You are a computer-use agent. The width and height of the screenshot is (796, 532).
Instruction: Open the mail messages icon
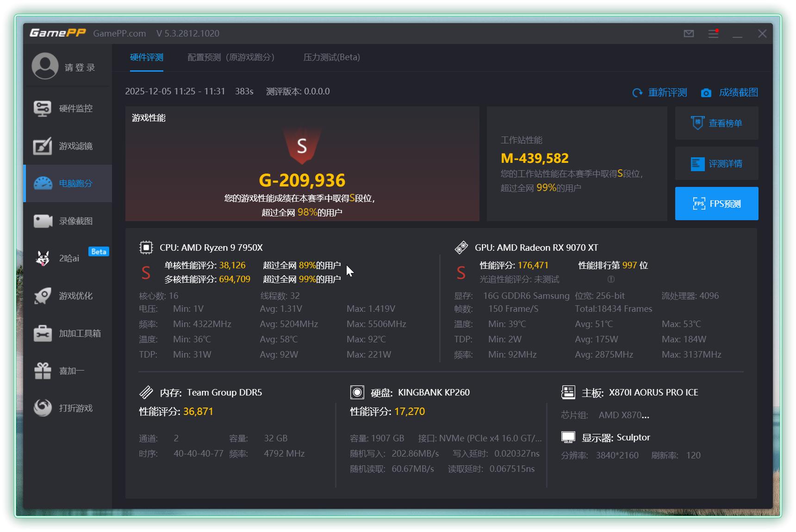tap(689, 33)
